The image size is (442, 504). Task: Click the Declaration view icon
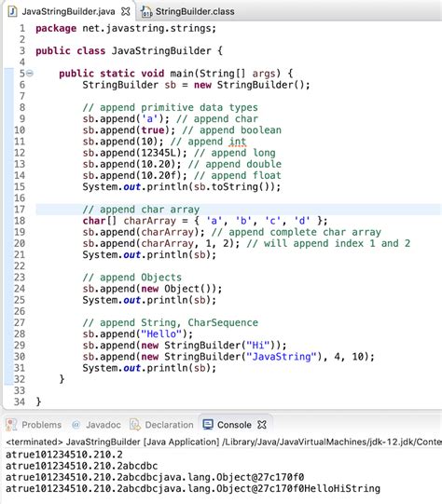[x=135, y=425]
